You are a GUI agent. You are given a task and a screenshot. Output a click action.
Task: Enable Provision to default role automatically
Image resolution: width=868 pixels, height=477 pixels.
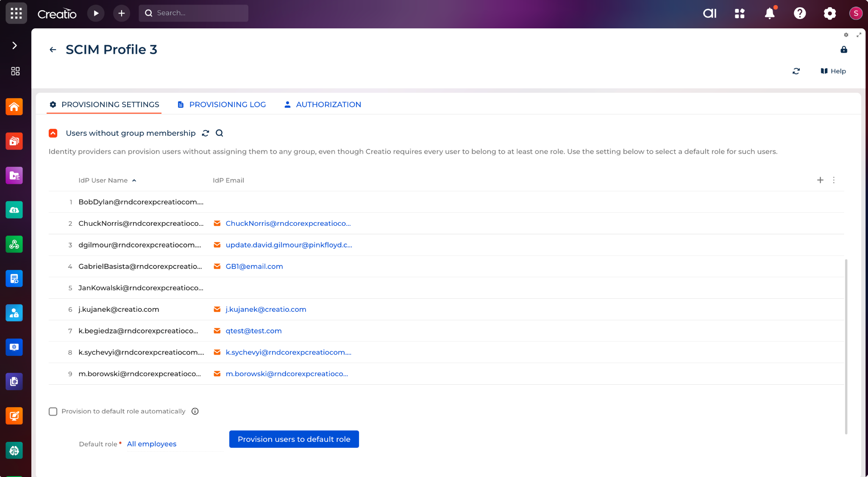click(x=53, y=411)
